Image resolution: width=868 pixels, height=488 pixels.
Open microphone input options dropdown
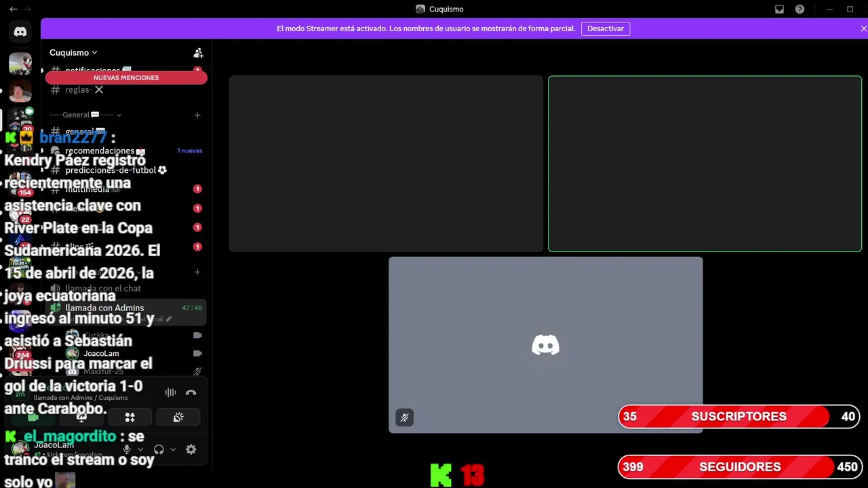coord(140,449)
